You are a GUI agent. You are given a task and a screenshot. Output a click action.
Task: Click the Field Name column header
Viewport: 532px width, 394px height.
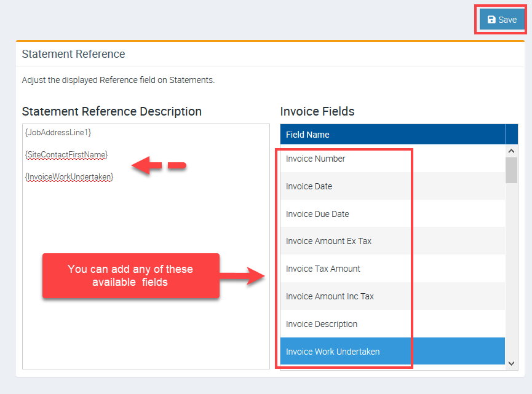point(308,135)
